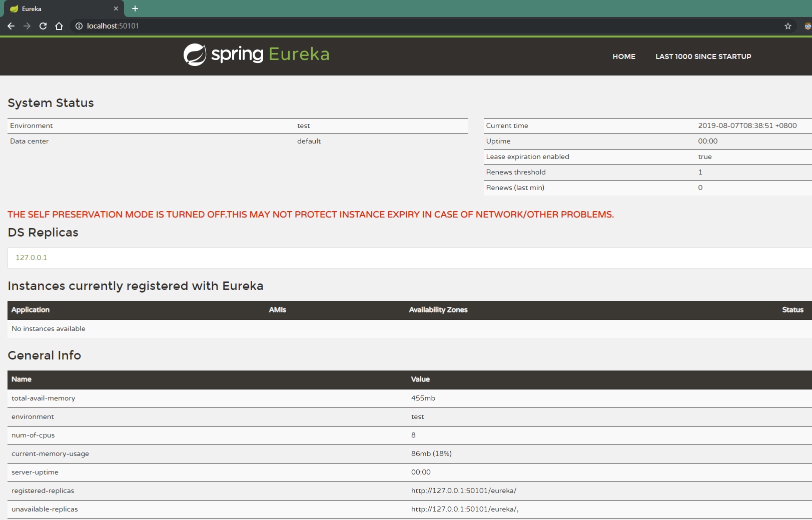Close the Eureka browser tab
Screen dimensions: 812x520
(x=116, y=8)
